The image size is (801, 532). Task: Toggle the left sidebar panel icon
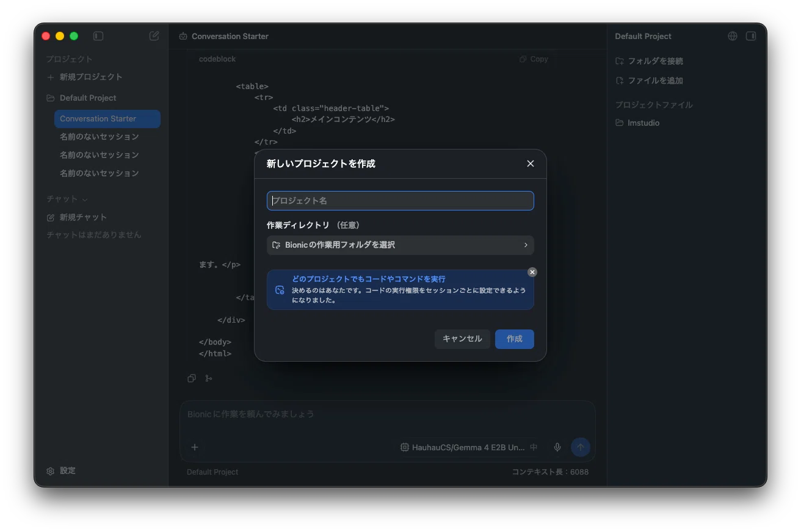coord(98,36)
